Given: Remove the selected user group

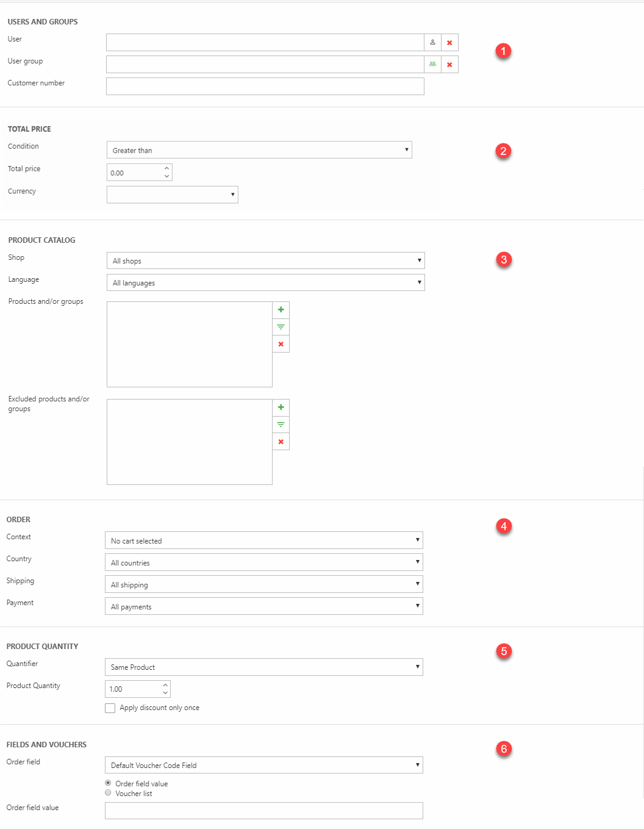Looking at the screenshot, I should pos(449,65).
